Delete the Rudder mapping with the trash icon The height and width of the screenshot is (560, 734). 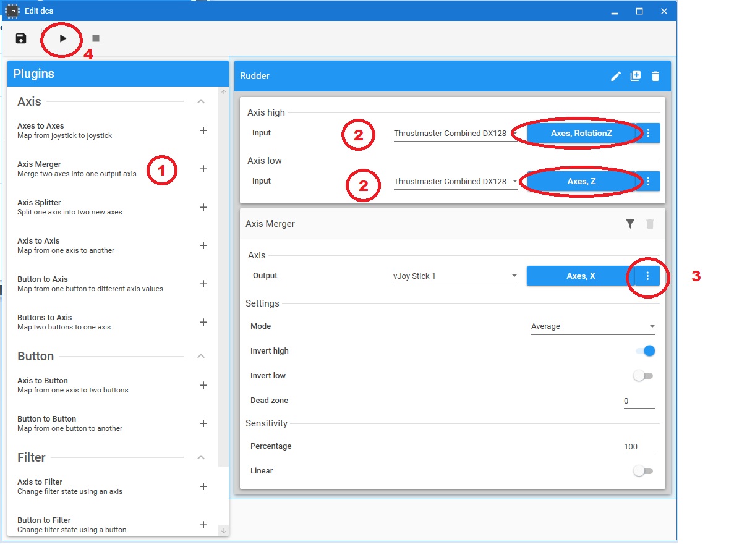click(655, 76)
